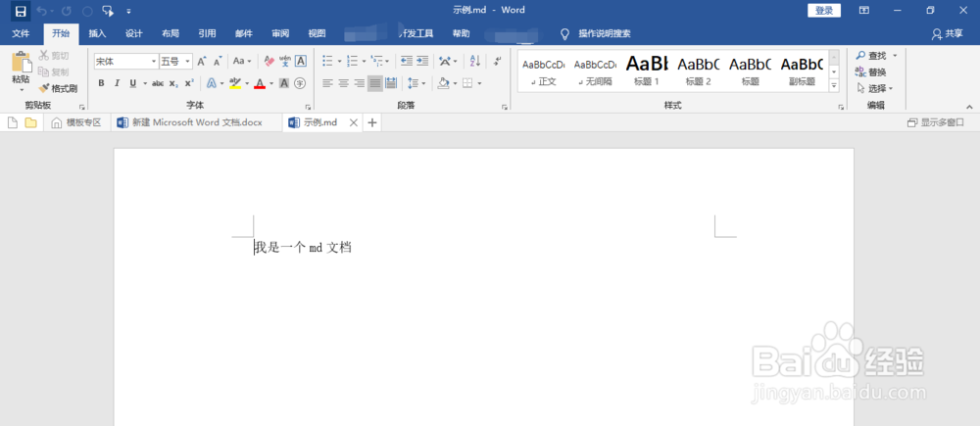Decrease paragraph indent
The height and width of the screenshot is (426, 980).
point(407,62)
